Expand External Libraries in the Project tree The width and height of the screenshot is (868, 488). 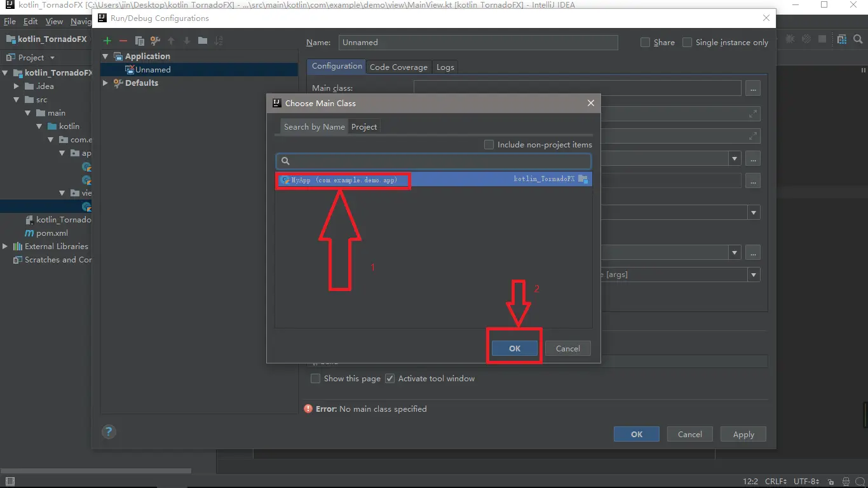tap(5, 247)
